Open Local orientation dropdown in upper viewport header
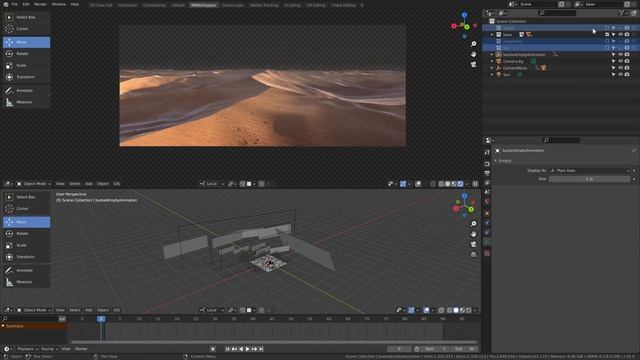Screen dimensions: 640x360 212,184
